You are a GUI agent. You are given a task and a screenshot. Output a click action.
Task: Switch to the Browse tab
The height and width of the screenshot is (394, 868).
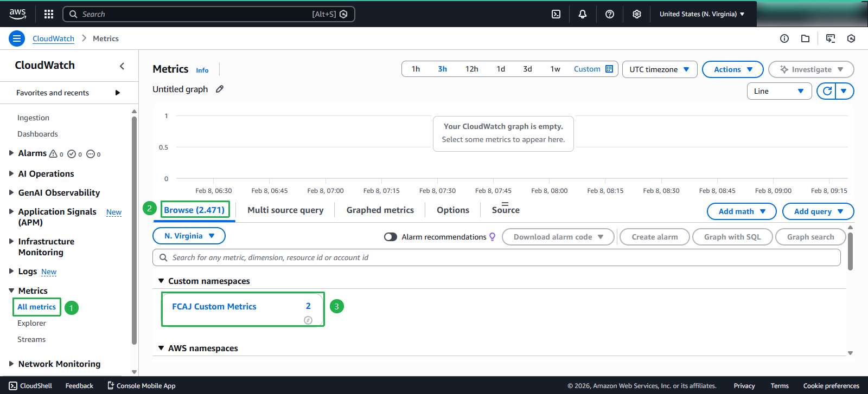point(194,210)
